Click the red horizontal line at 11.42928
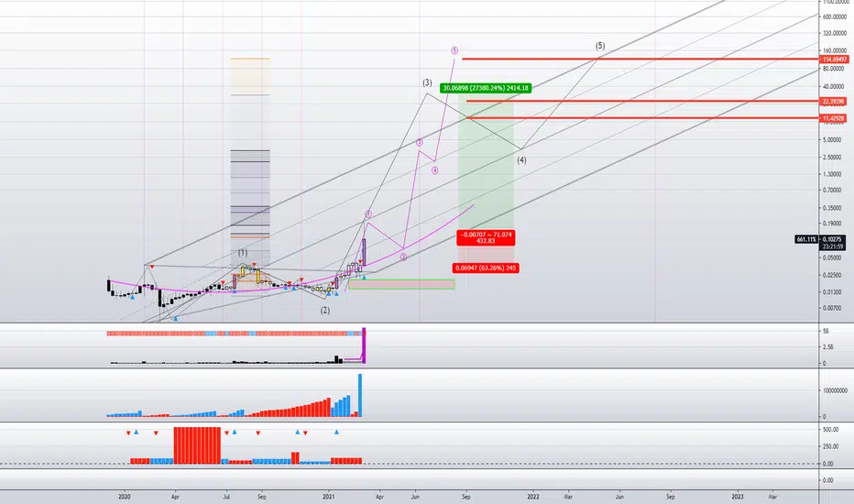Screen dimensions: 854x504 [x=642, y=117]
